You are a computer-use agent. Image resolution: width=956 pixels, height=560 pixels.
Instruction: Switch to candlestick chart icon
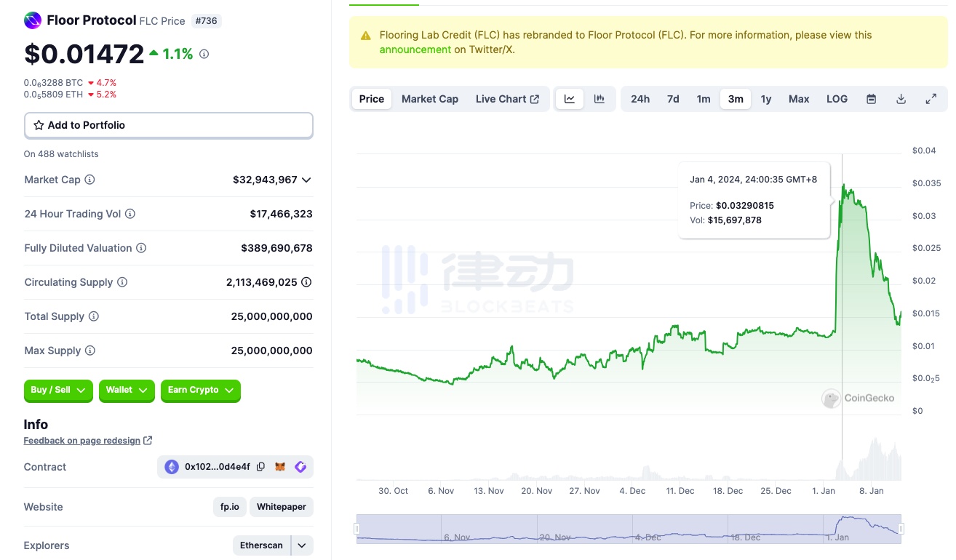600,99
